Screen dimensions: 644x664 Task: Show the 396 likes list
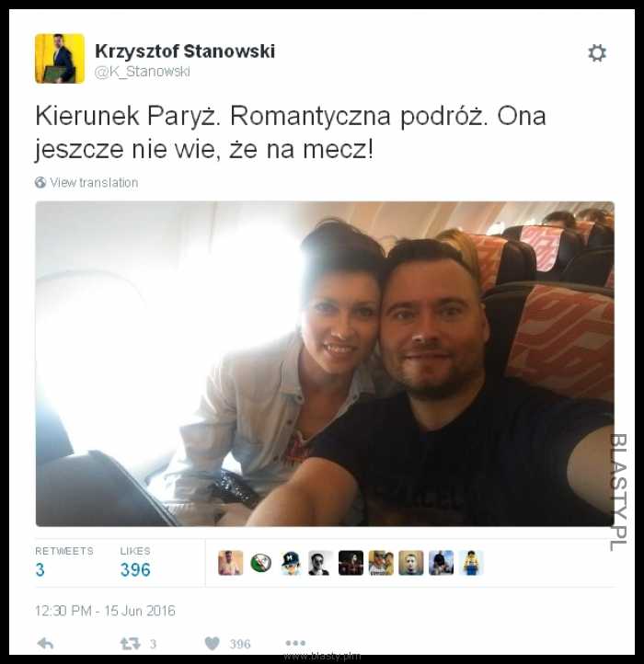pos(135,562)
